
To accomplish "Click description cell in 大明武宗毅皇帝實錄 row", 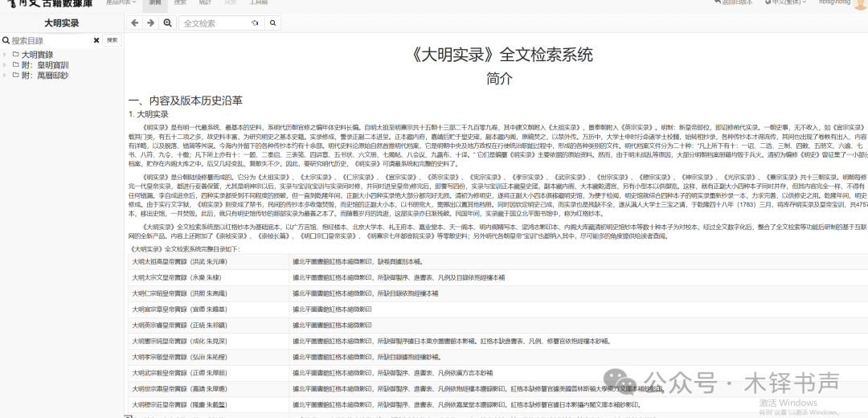I will (x=579, y=373).
